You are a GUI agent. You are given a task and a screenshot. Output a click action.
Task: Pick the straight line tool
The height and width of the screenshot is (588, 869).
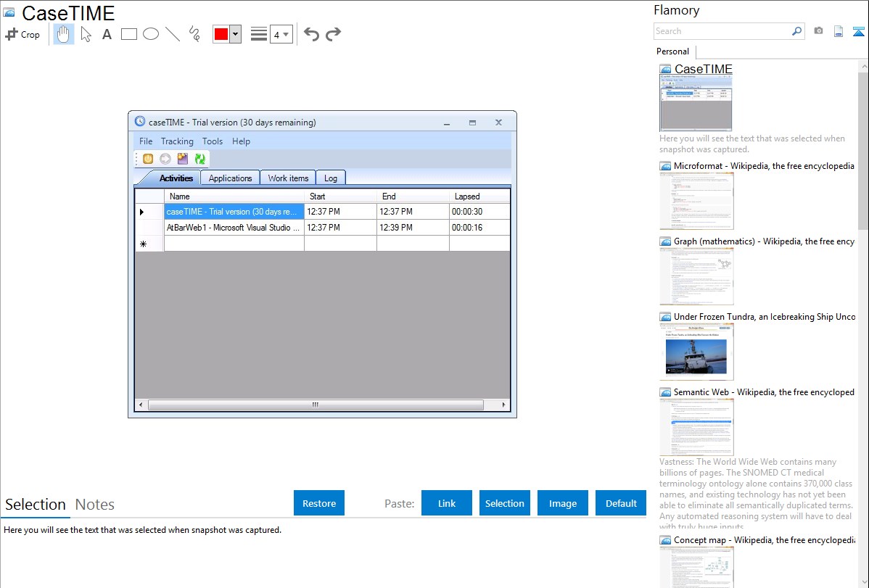point(173,34)
